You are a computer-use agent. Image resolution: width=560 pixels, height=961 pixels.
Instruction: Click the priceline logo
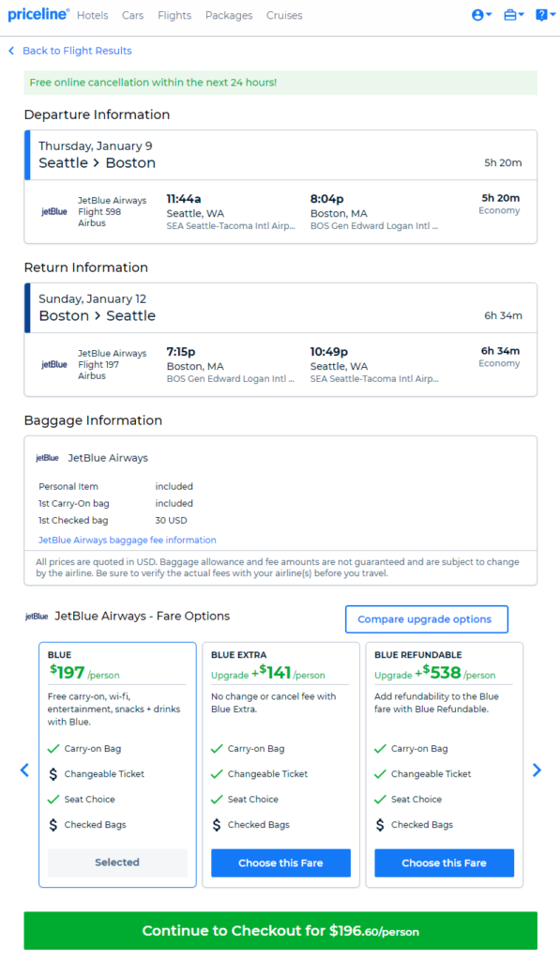click(x=38, y=15)
